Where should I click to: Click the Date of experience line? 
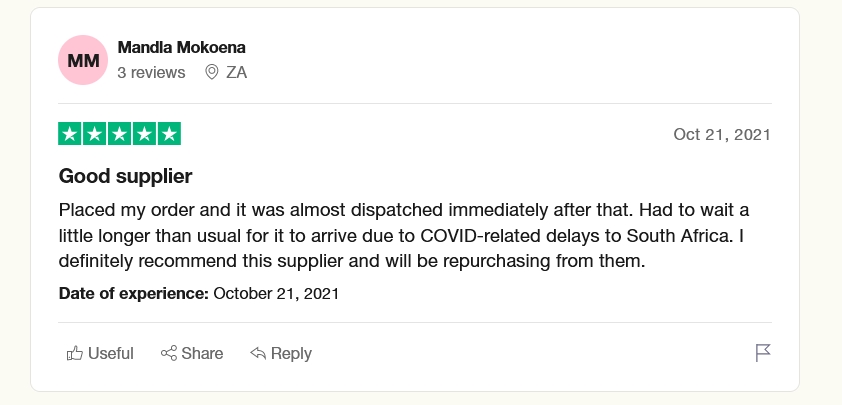tap(199, 294)
